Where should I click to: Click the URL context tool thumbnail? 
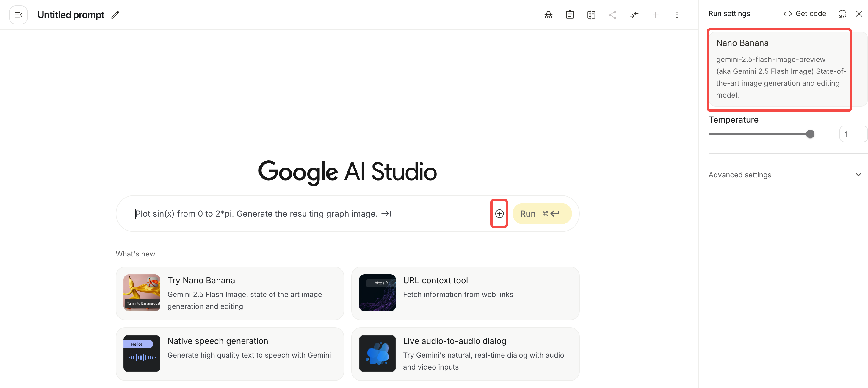pyautogui.click(x=377, y=292)
